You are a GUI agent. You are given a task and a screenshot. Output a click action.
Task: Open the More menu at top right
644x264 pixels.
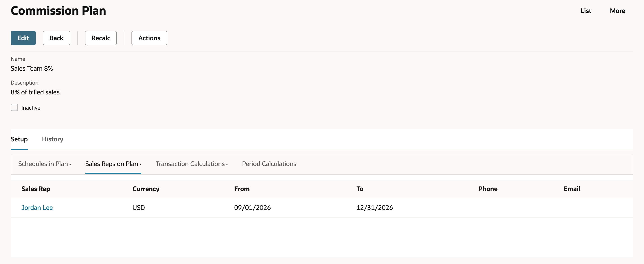(617, 11)
